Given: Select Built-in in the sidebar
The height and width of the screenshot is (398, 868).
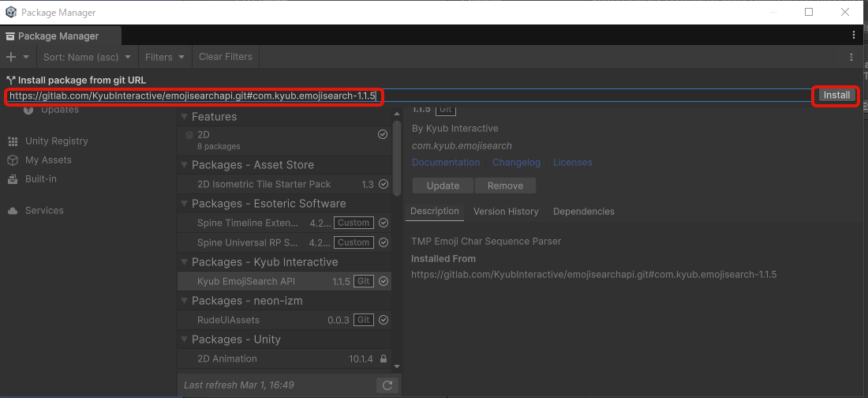Looking at the screenshot, I should (40, 179).
